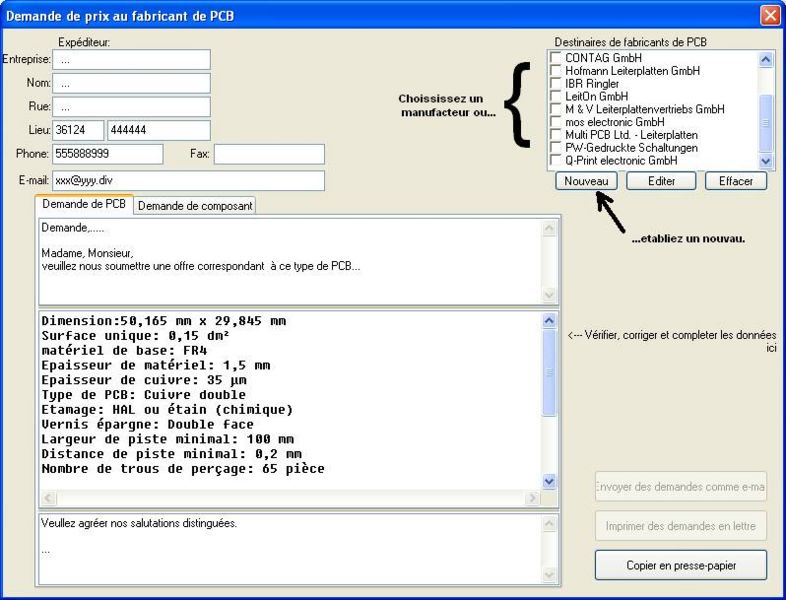
Task: Click the Phone number field
Action: tap(107, 154)
